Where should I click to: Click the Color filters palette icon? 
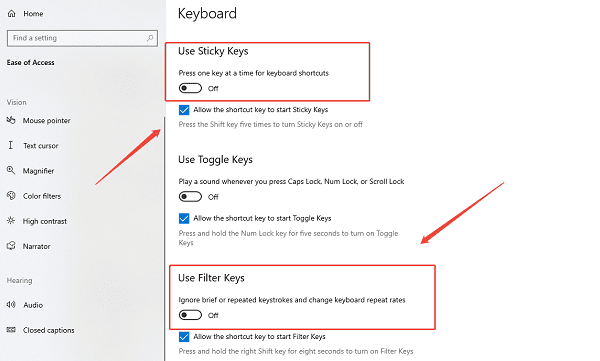click(11, 196)
